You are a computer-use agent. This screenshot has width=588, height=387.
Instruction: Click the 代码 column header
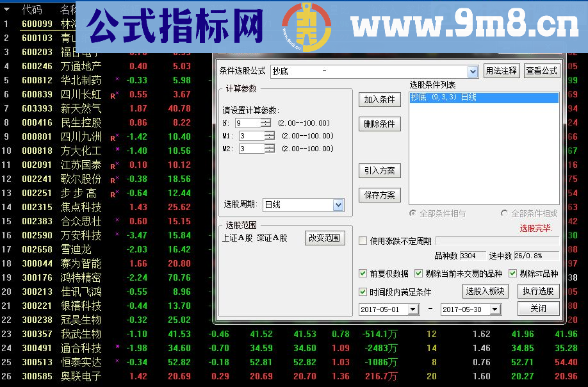(x=32, y=10)
